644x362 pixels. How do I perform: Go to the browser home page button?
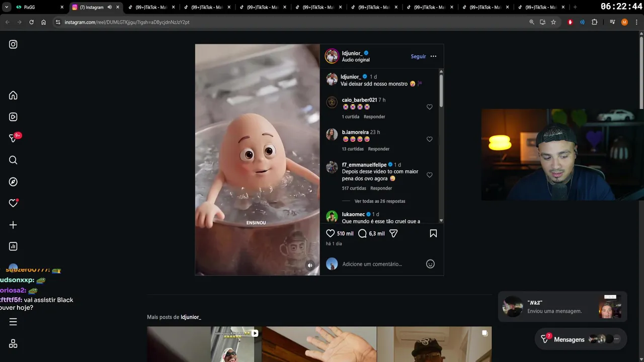pyautogui.click(x=44, y=22)
